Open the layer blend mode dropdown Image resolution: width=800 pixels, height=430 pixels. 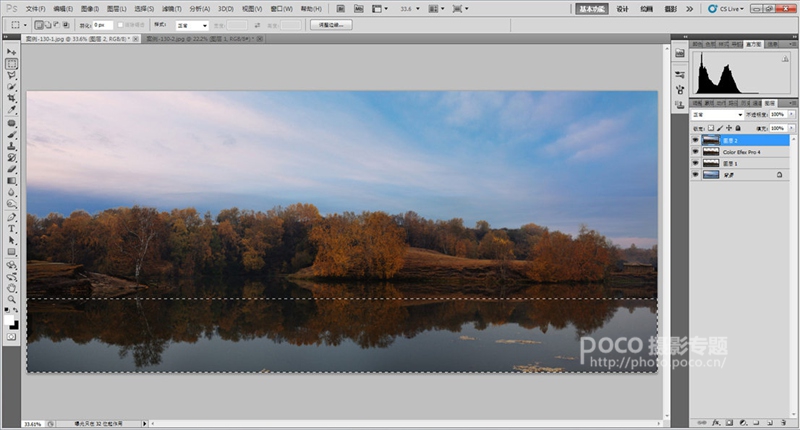(717, 115)
